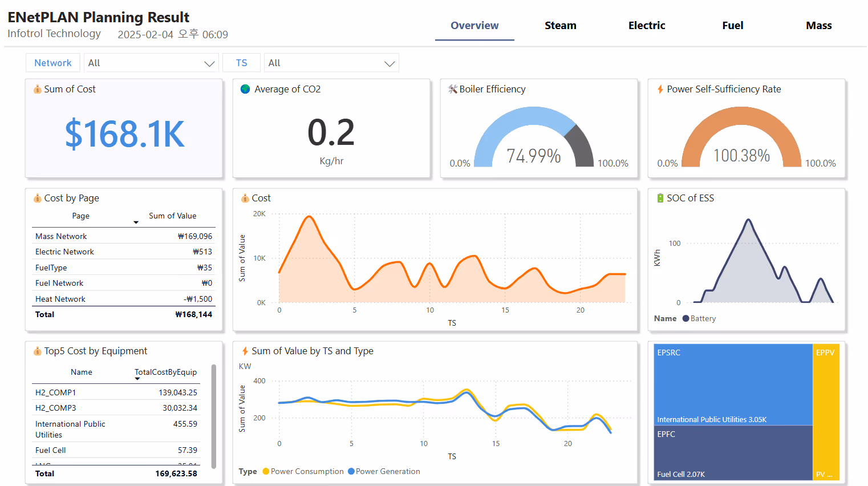868x486 pixels.
Task: Sort equipment table by Name header
Action: (82, 372)
